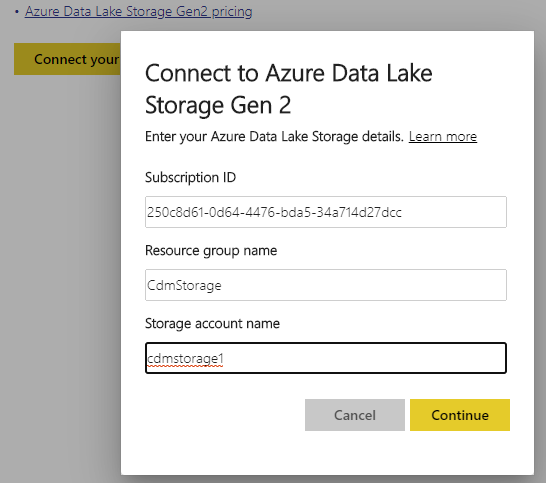Open Azure Data Lake Storage Gen2 pricing link

pyautogui.click(x=138, y=11)
